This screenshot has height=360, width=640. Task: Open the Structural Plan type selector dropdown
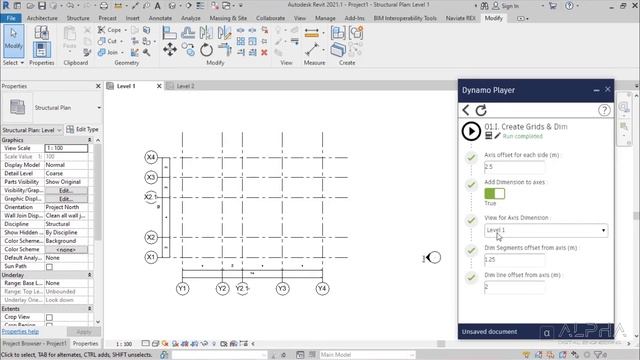pyautogui.click(x=99, y=108)
